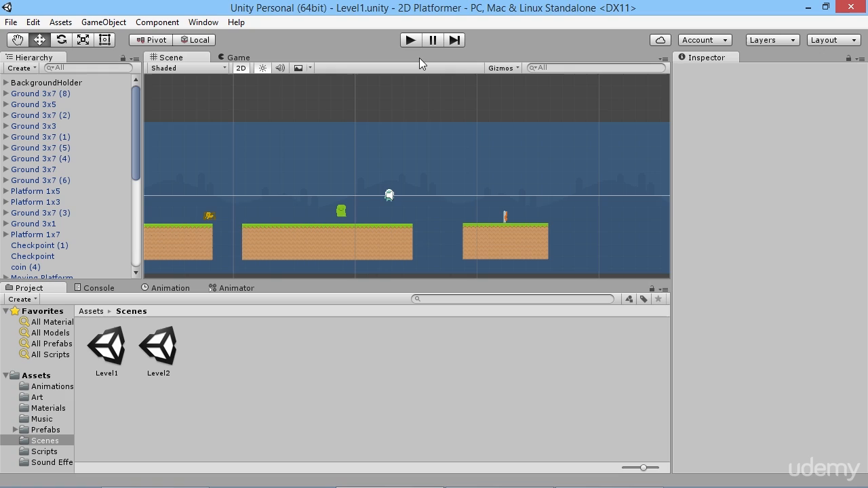Toggle scene lighting sun icon

[262, 68]
